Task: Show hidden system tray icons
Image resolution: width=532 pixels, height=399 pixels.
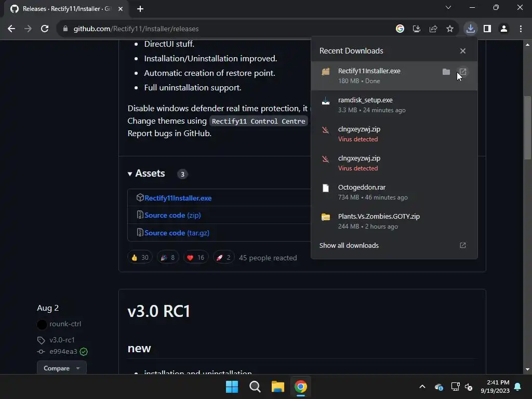Action: [x=422, y=387]
